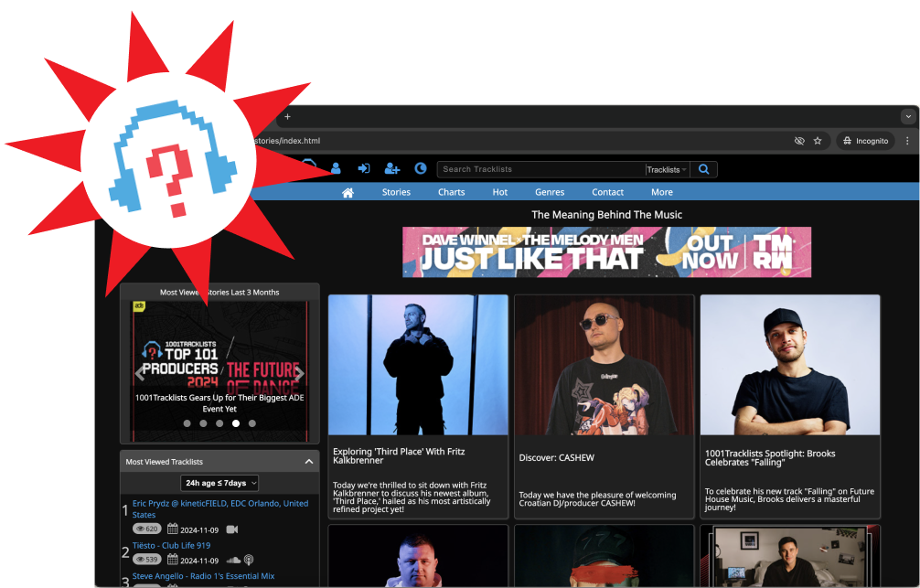Click the SoundCloud icon on Tiësto row
The image size is (920, 588).
coord(233,560)
